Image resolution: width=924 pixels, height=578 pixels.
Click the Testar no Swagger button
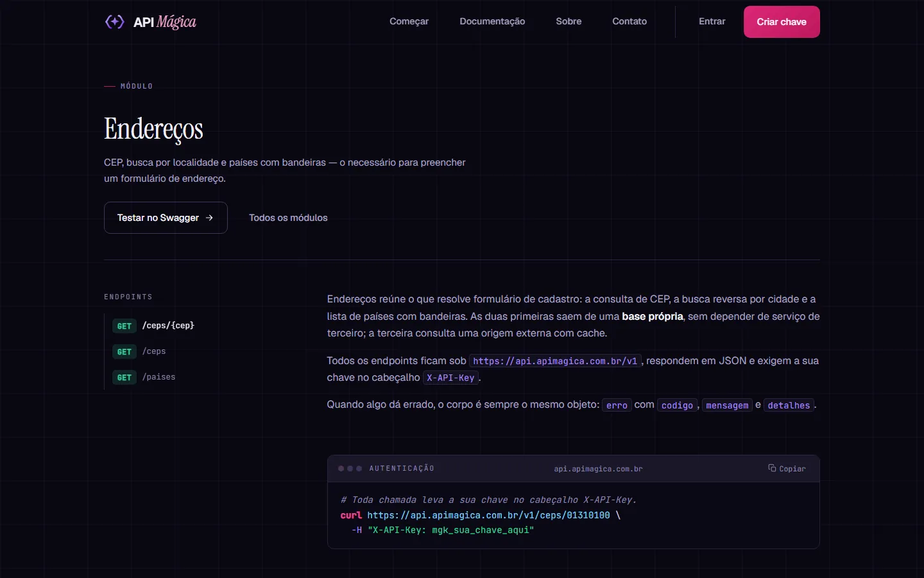click(x=166, y=218)
